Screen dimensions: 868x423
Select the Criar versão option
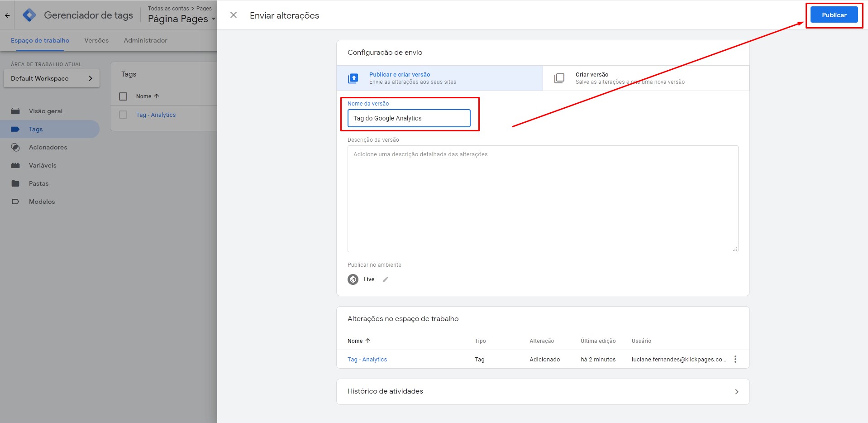tap(646, 78)
